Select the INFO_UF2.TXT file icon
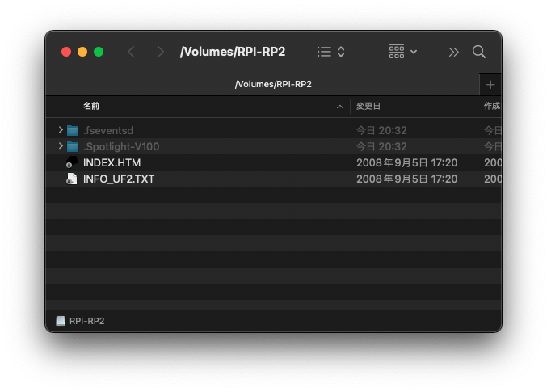The image size is (547, 392). pos(72,179)
